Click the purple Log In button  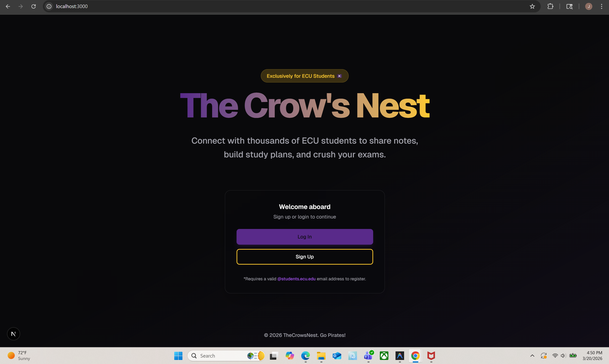[x=305, y=237]
